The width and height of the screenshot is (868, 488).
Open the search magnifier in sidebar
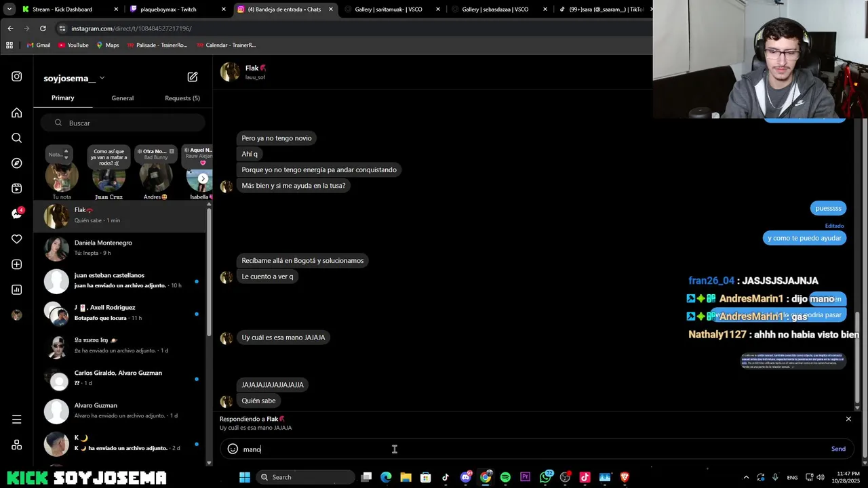17,138
